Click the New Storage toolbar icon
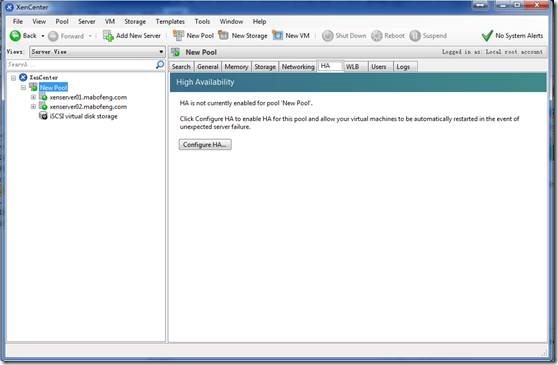 (223, 35)
